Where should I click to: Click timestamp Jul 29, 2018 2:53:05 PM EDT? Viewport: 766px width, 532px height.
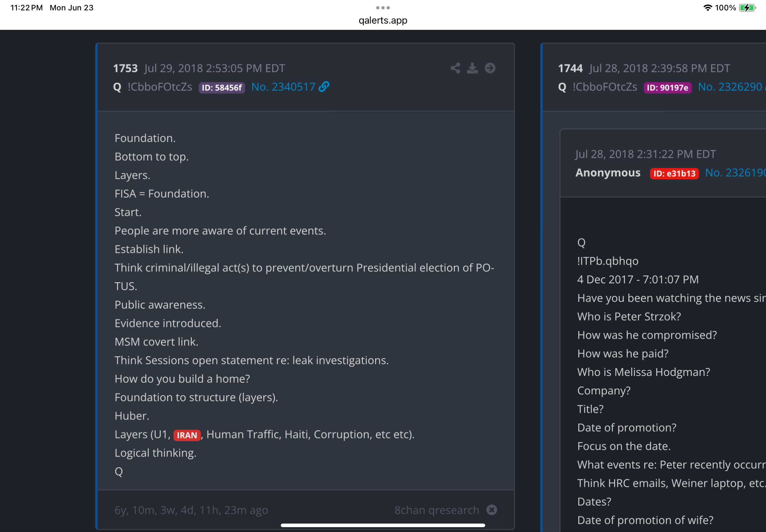point(215,68)
